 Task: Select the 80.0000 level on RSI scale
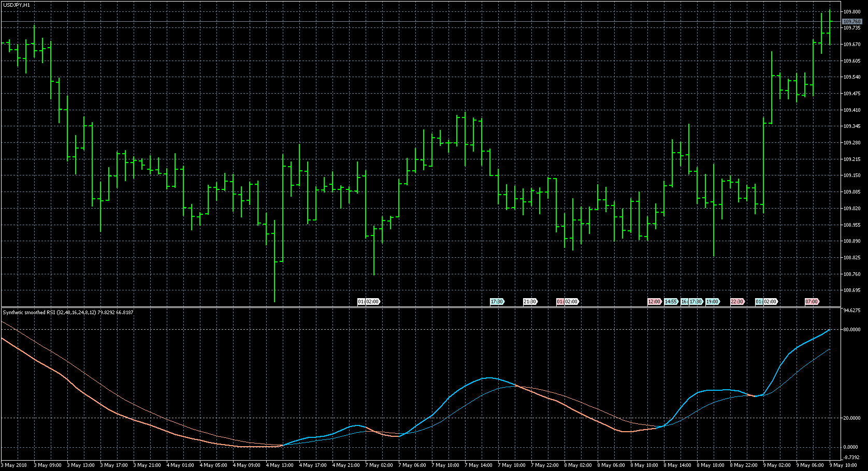[852, 330]
